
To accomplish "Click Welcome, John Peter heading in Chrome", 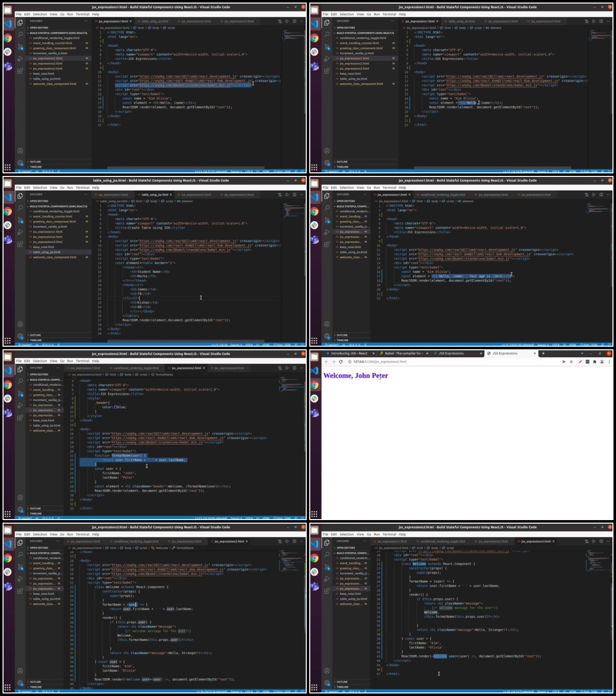I will [x=355, y=376].
